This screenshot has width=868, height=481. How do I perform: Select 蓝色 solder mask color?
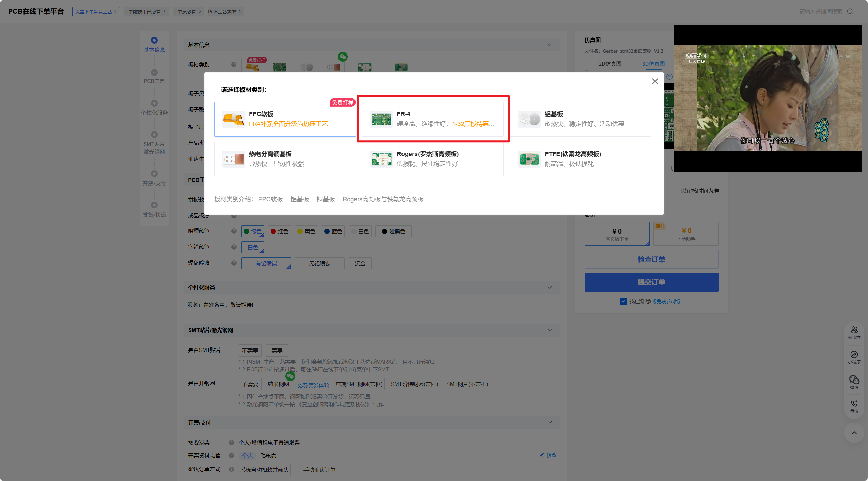click(333, 231)
